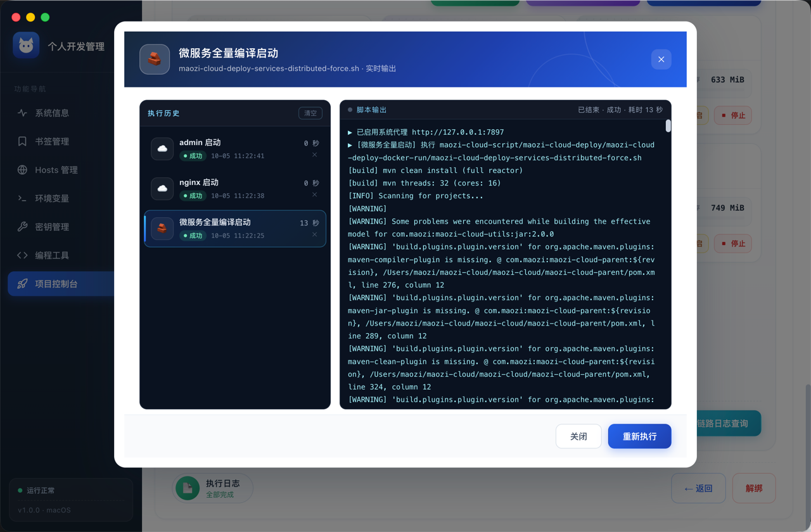811x532 pixels.
Task: Click the Hosts 管理 globe icon
Action: tap(22, 170)
